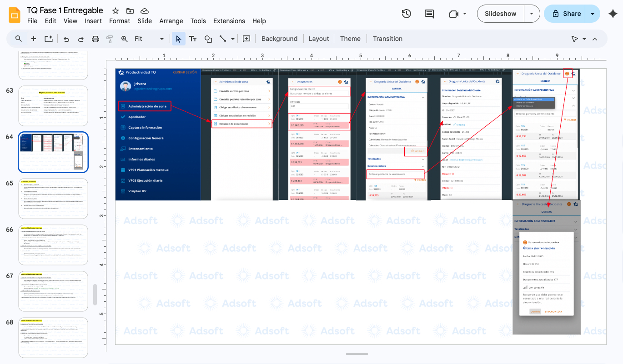Image resolution: width=623 pixels, height=364 pixels.
Task: Select slide 64 thumbnail
Action: (x=53, y=152)
